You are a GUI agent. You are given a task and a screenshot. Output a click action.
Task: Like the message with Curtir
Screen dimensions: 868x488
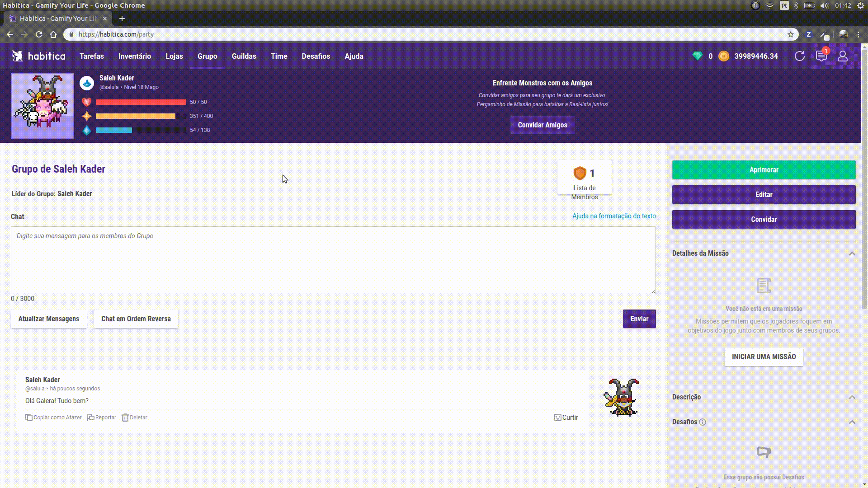click(566, 418)
